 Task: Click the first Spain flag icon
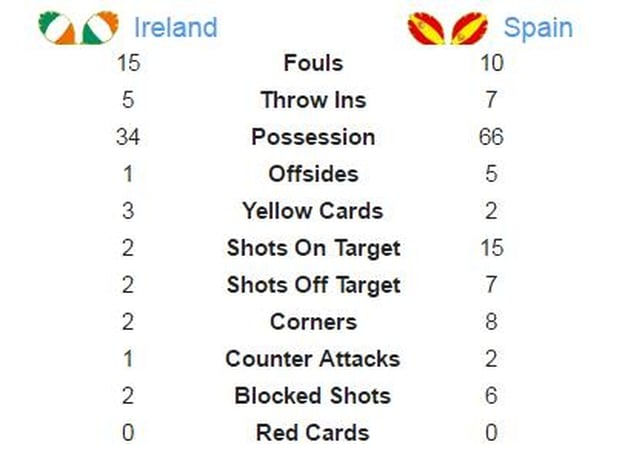pos(426,29)
